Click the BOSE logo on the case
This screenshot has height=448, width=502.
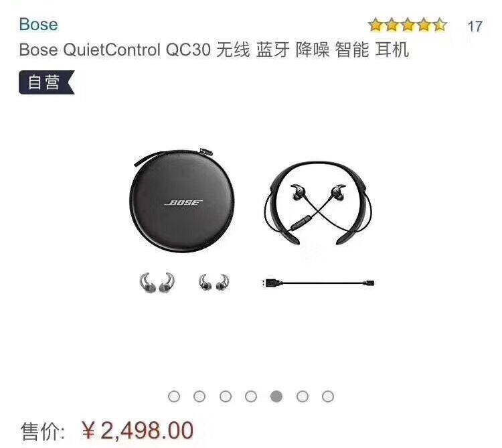click(183, 203)
